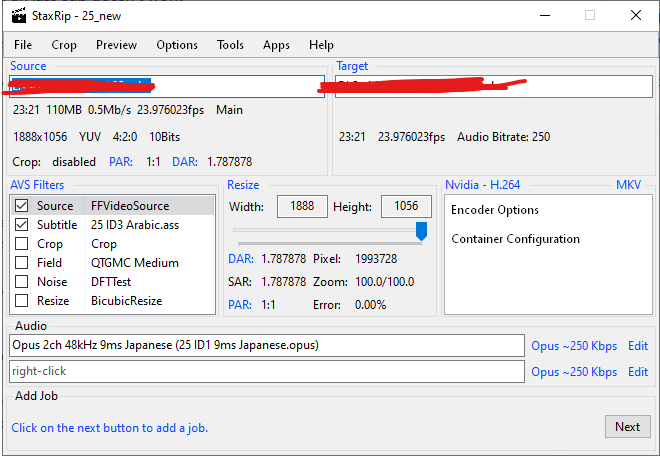
Task: Minimize the StaxRip window
Action: pyautogui.click(x=545, y=16)
